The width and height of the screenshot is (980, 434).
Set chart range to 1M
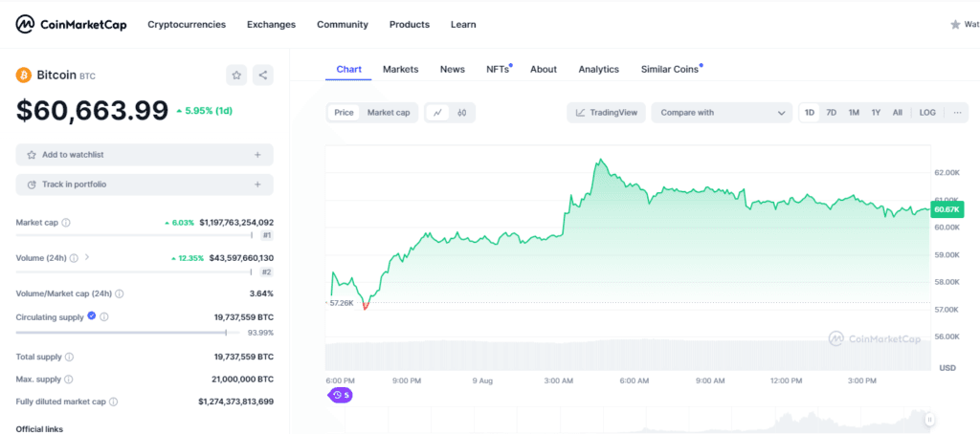854,113
